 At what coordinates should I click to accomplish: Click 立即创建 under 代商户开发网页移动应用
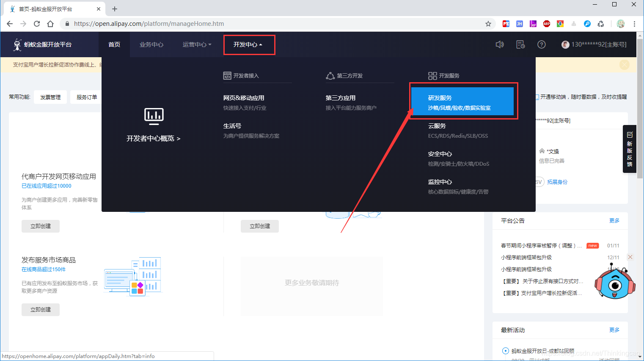[x=41, y=226]
